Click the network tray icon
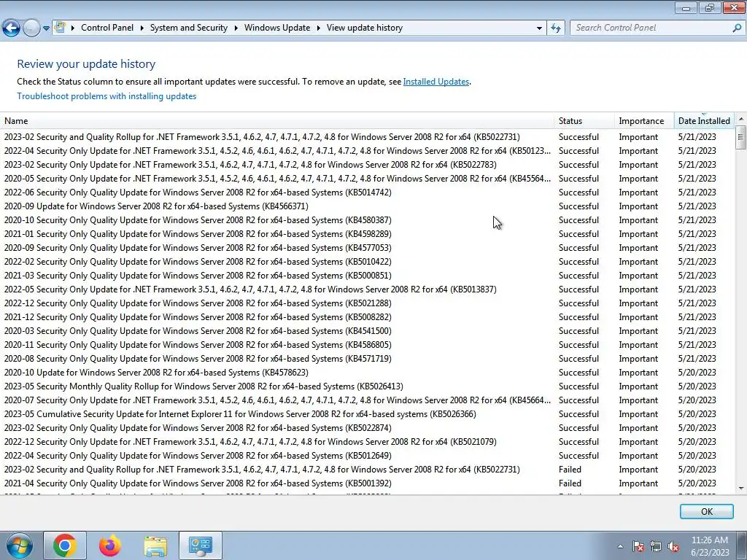 (656, 546)
